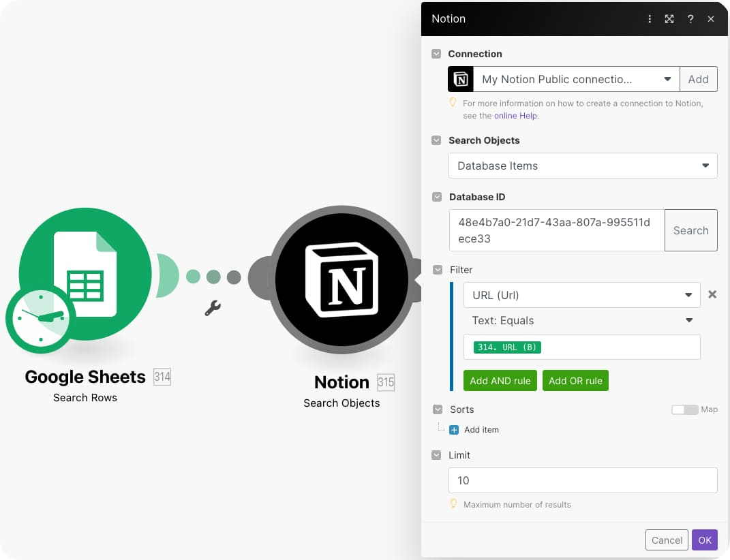Open the Notion module circle

[x=341, y=279]
